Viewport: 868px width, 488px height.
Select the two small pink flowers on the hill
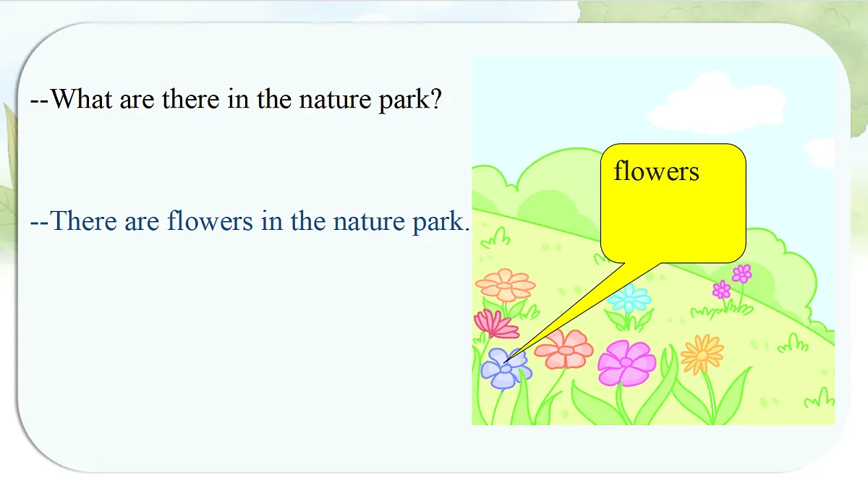click(732, 282)
